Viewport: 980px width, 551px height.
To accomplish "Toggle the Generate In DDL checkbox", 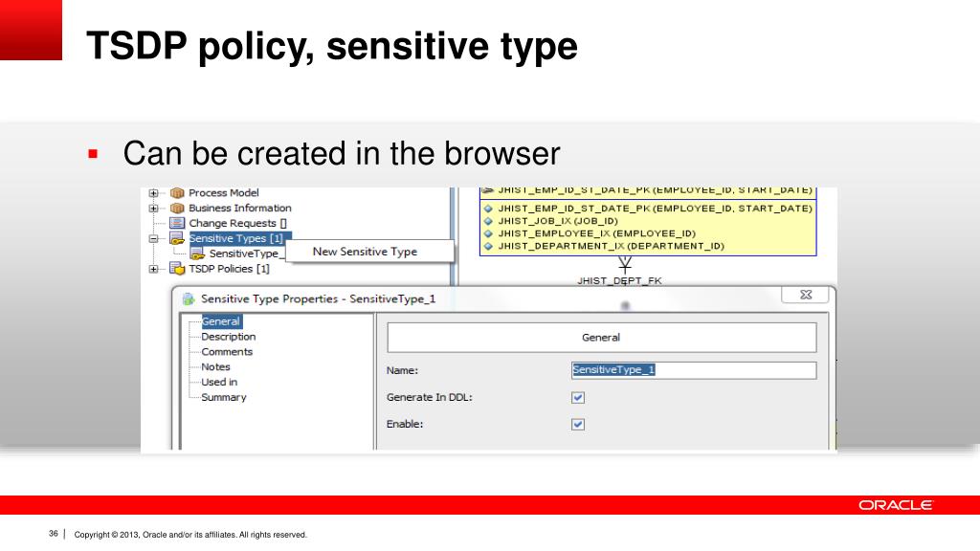I will [x=578, y=397].
